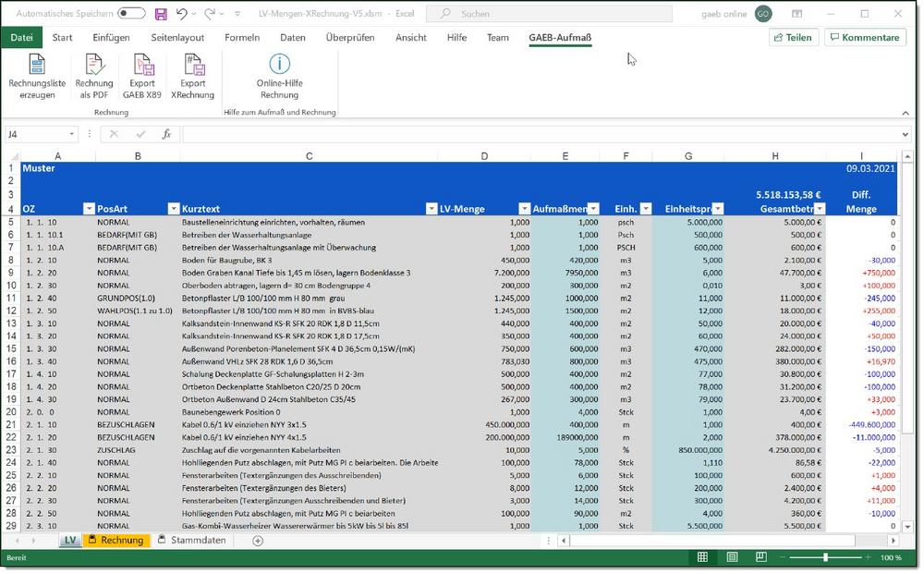Click into the formula bar input
The height and width of the screenshot is (574, 924).
(x=541, y=134)
